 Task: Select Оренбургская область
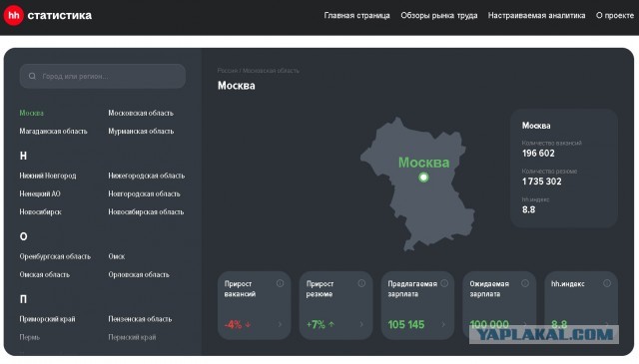[55, 256]
